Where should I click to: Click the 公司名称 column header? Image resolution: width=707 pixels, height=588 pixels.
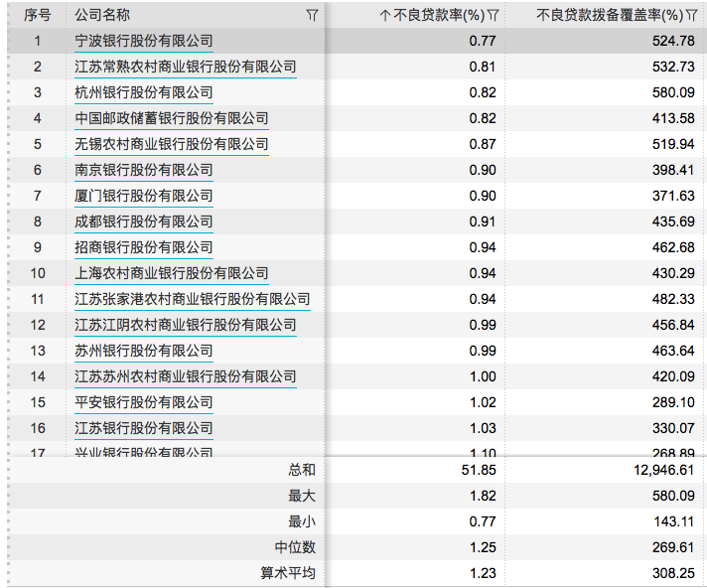coord(102,15)
